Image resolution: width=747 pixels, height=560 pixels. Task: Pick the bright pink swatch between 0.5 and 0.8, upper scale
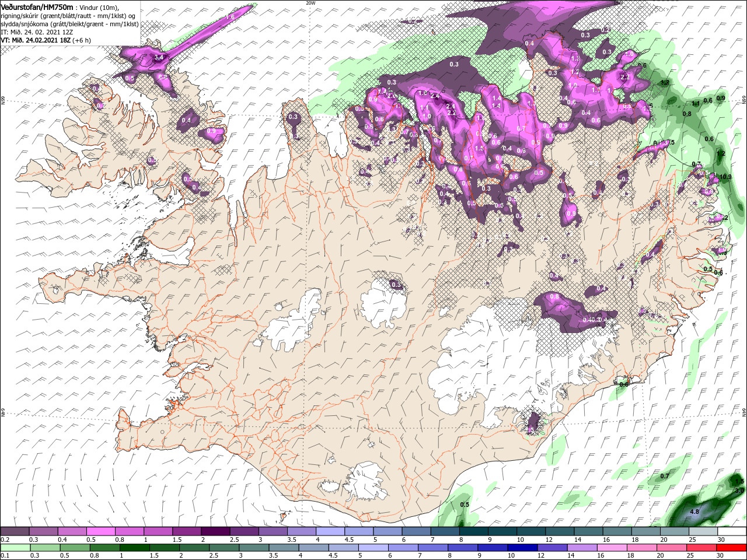100,531
